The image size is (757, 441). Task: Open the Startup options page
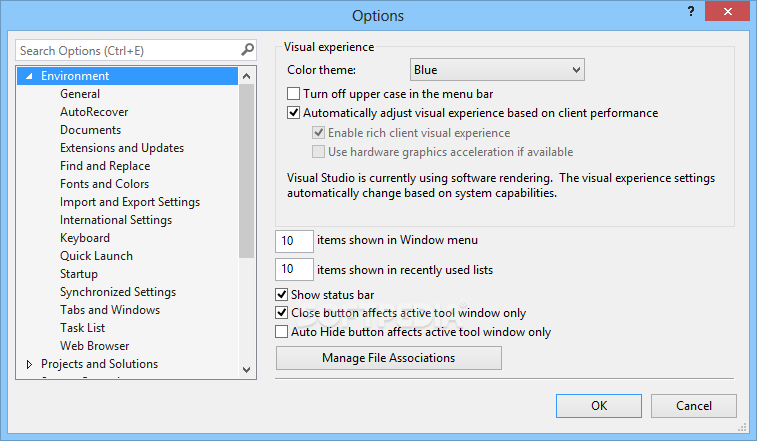click(79, 273)
